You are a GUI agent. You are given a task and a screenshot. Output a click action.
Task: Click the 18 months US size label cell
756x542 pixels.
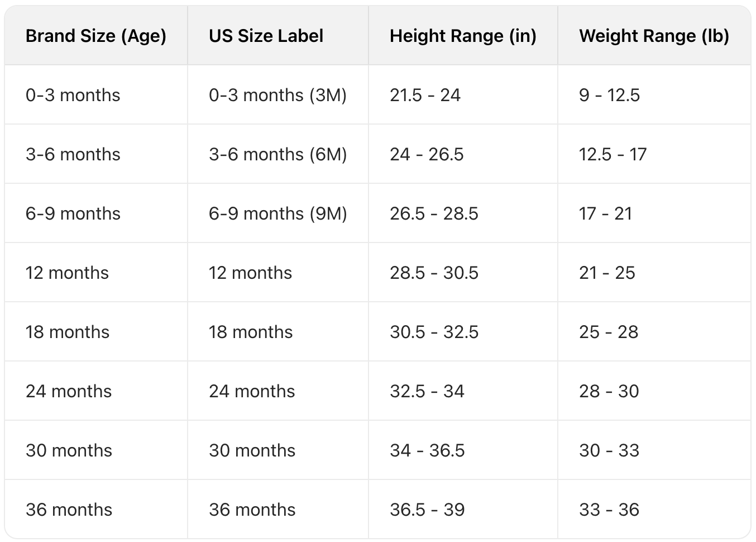[251, 332]
